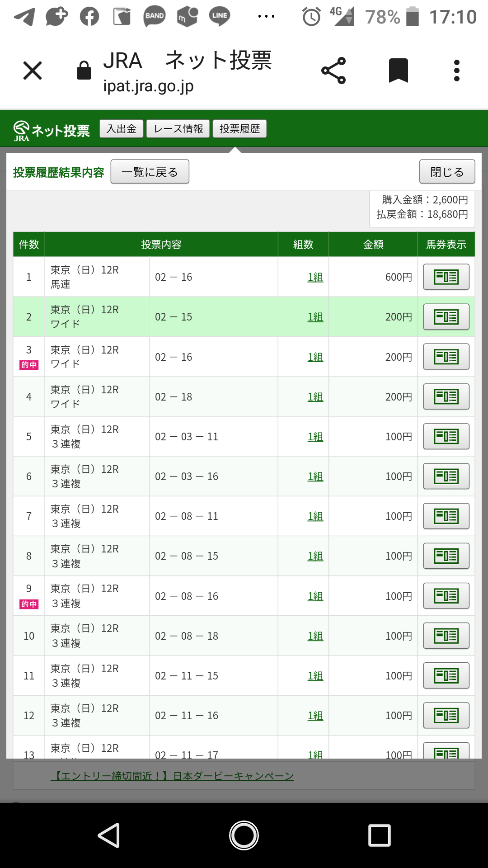Screen dimensions: 488x868
Task: View ticket icon for row 12 bet
Action: point(446,715)
